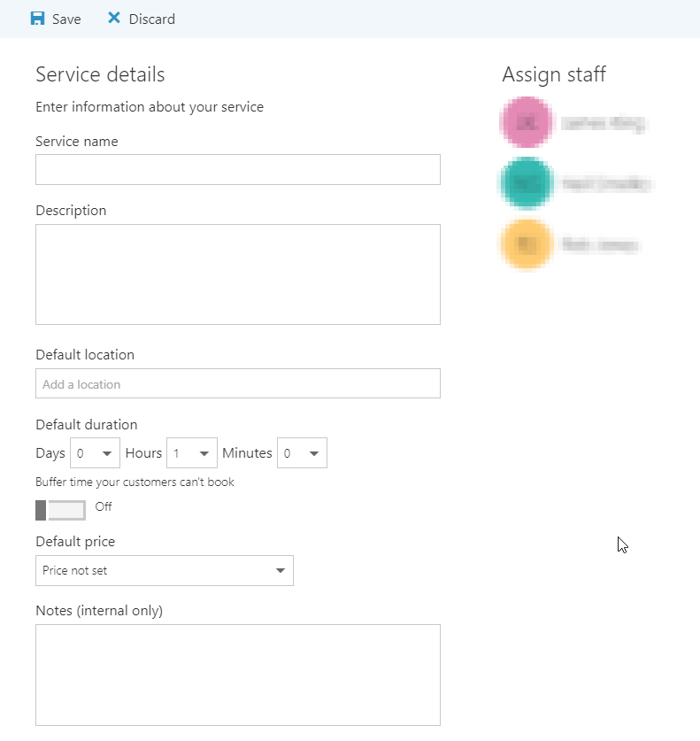Open the Minutes duration dropdown
700x741 pixels.
(303, 453)
